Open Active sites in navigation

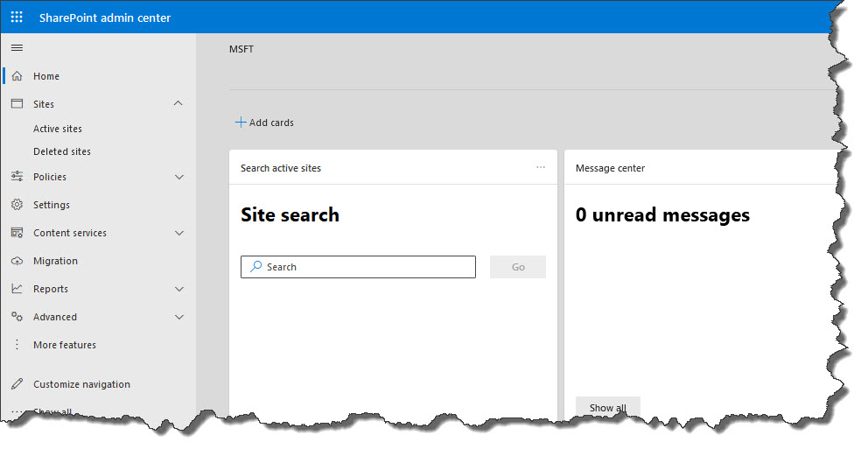pyautogui.click(x=58, y=129)
